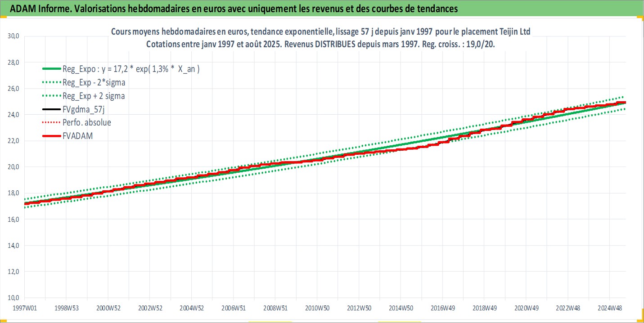Click x-axis label '2008W51'

pyautogui.click(x=275, y=308)
